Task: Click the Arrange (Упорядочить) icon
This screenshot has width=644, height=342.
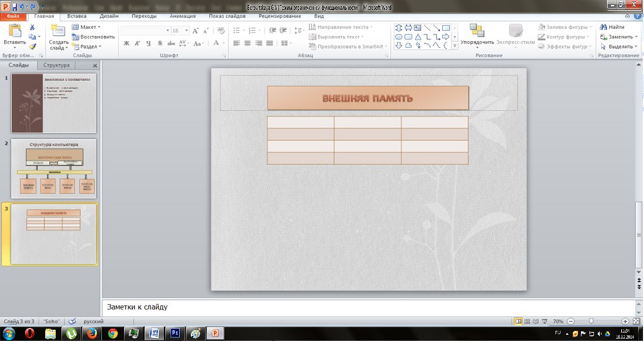Action: pyautogui.click(x=476, y=31)
